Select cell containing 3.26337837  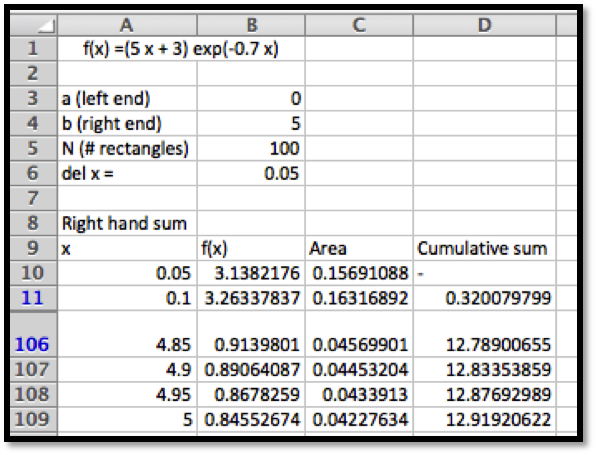pos(251,298)
